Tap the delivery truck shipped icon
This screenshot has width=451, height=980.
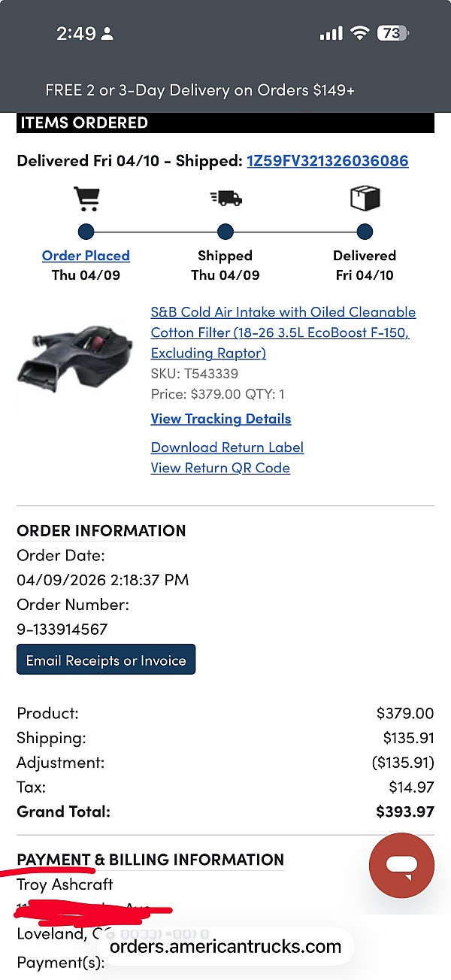tap(225, 199)
